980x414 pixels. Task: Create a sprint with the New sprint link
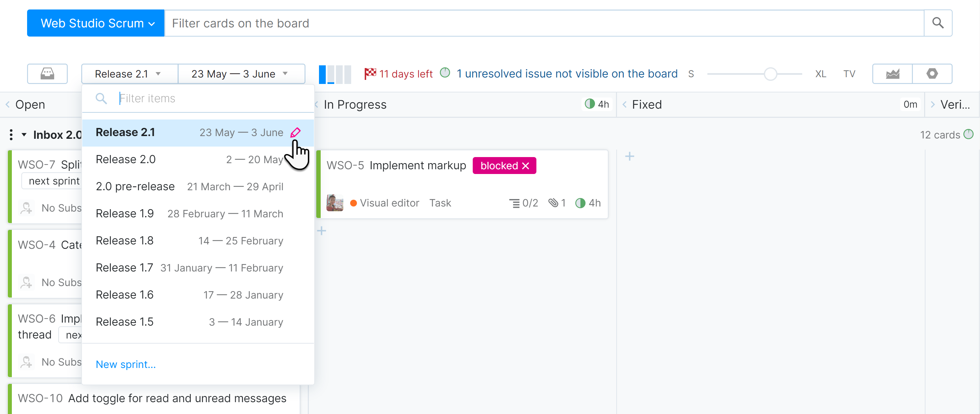[126, 364]
